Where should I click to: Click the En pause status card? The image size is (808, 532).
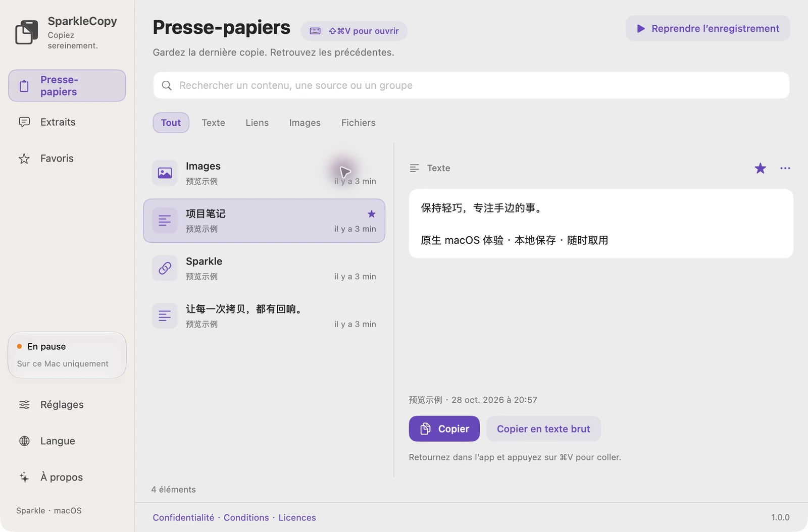pos(67,355)
